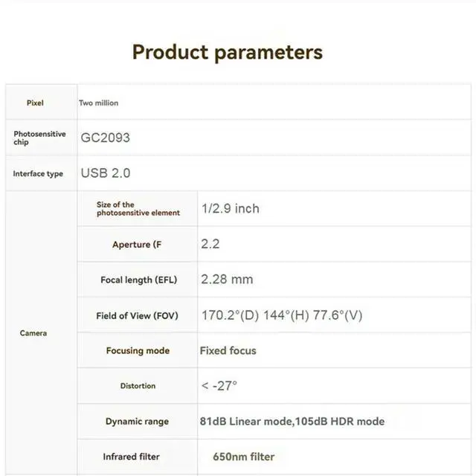Click the Distortion row label

138,386
